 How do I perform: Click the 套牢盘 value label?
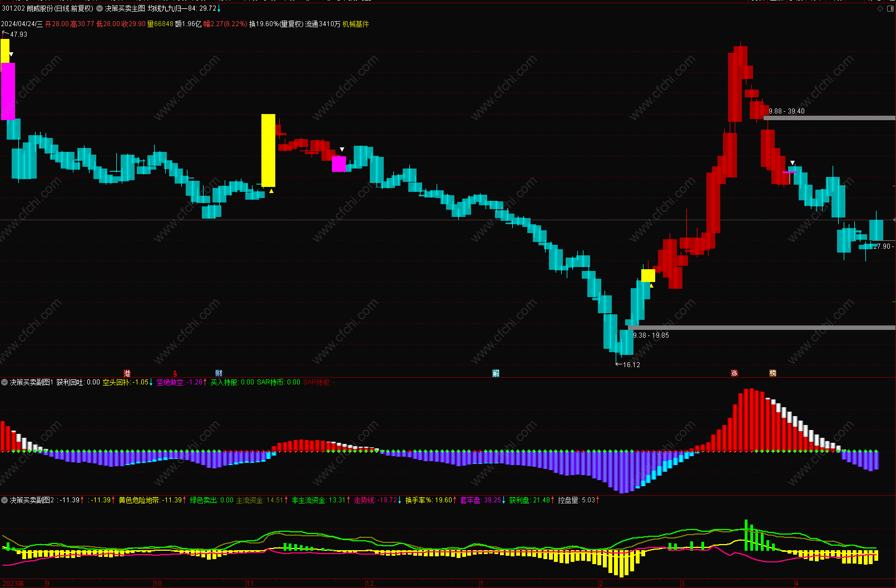[483, 500]
